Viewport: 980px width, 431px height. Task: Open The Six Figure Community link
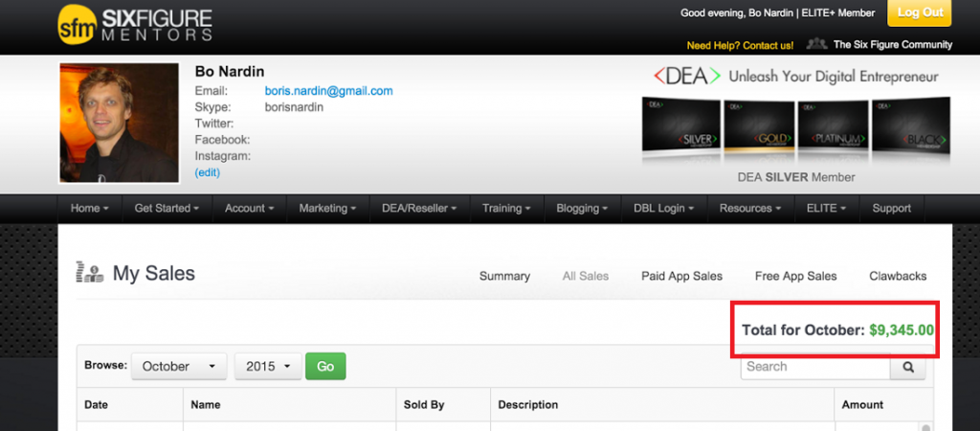[x=893, y=44]
